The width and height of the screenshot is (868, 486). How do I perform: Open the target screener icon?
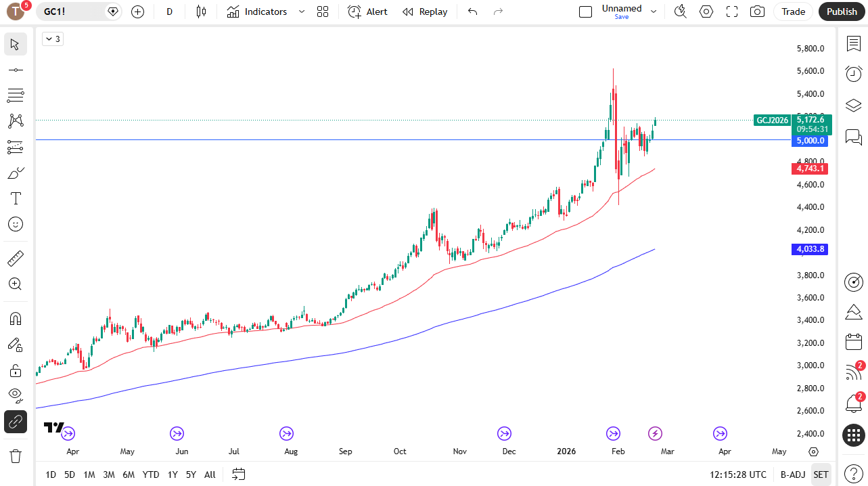[x=854, y=282]
